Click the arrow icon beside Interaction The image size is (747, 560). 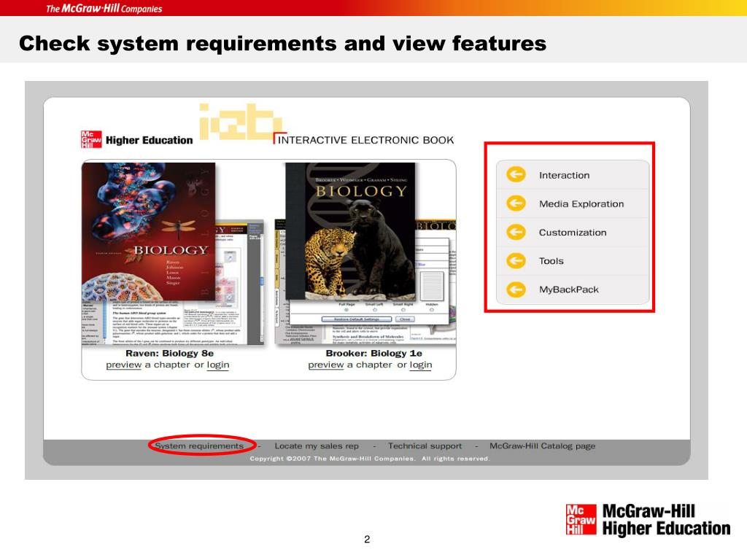[x=516, y=175]
